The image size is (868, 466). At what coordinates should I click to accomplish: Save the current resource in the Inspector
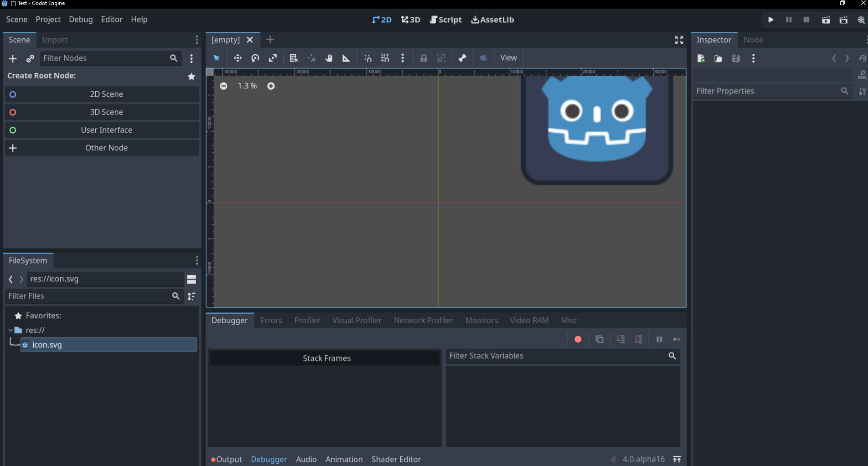pyautogui.click(x=736, y=58)
